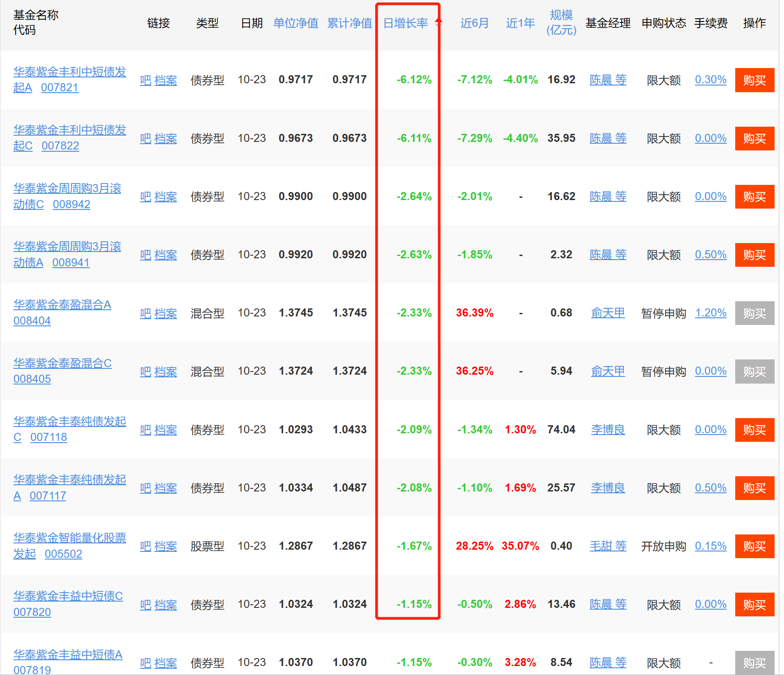The width and height of the screenshot is (784, 675).
Task: Sort by 规模(亿元) header
Action: point(561,22)
